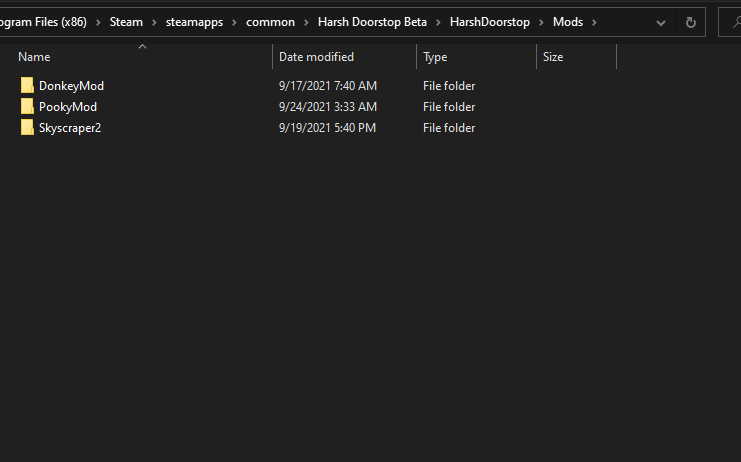Sort files by Name column header
The image size is (741, 462).
(x=34, y=57)
